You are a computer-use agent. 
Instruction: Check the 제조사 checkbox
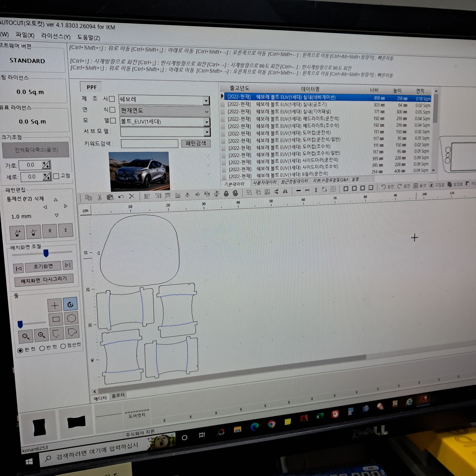112,99
